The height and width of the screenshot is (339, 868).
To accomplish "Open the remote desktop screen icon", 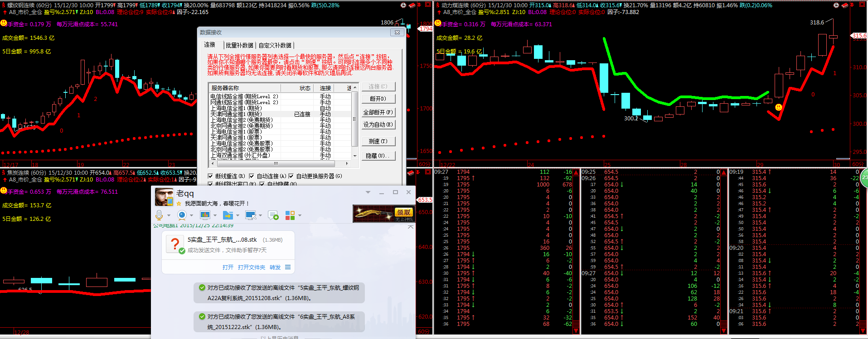I will [250, 215].
